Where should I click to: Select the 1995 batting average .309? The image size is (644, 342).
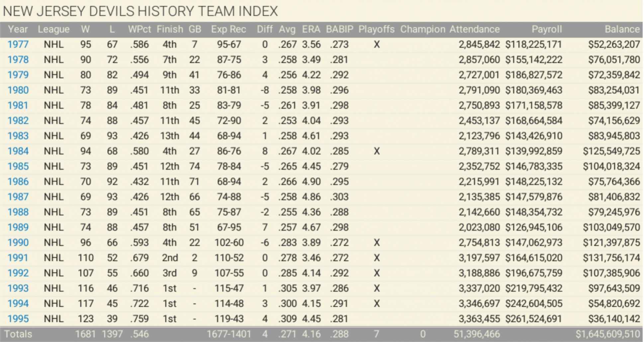(287, 319)
